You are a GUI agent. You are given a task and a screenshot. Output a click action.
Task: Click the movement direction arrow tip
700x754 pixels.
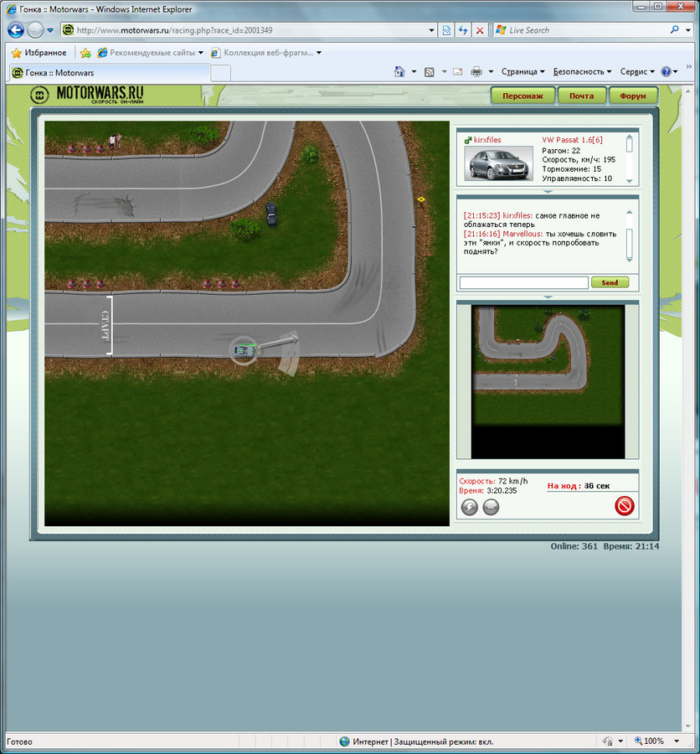point(293,339)
